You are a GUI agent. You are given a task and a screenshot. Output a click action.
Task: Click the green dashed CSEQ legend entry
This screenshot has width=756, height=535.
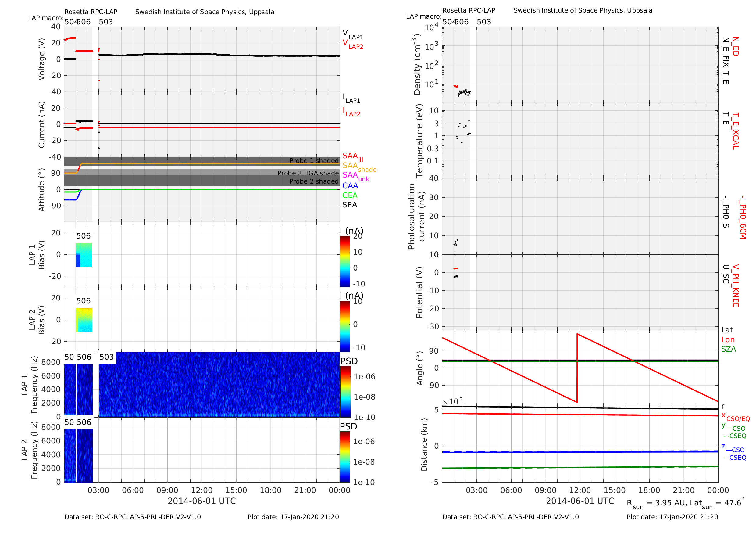[735, 436]
